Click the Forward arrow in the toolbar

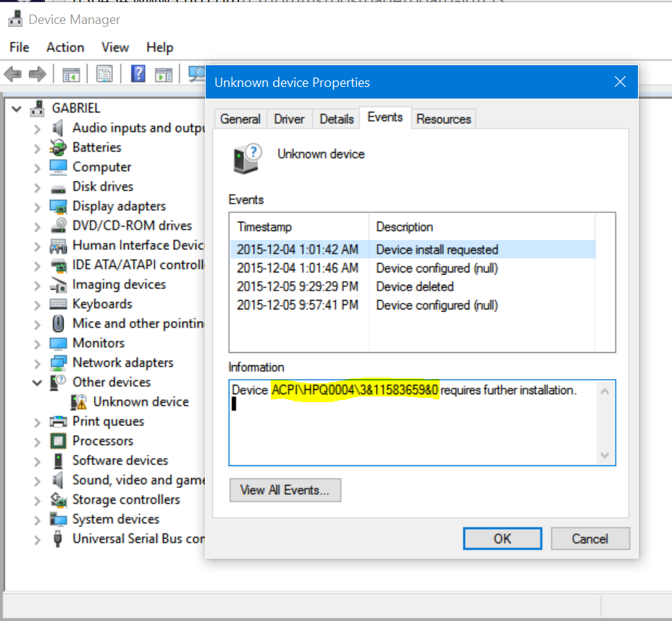[38, 74]
